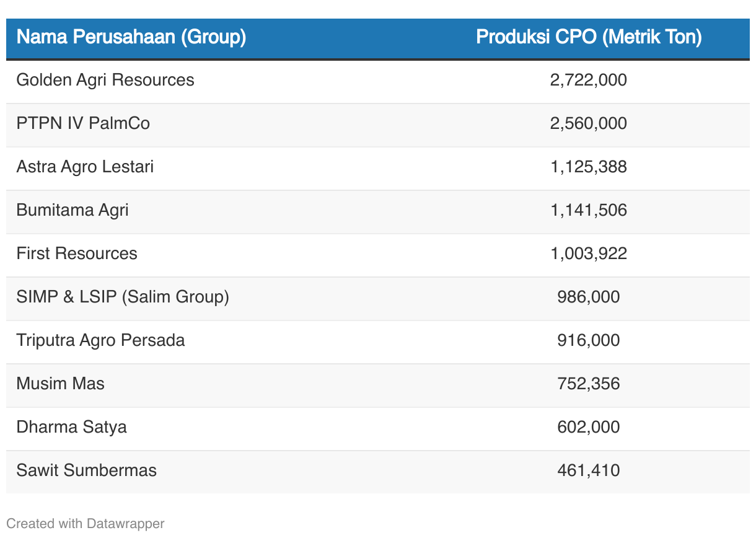756x538 pixels.
Task: Click the Musim Mas company name
Action: point(61,384)
